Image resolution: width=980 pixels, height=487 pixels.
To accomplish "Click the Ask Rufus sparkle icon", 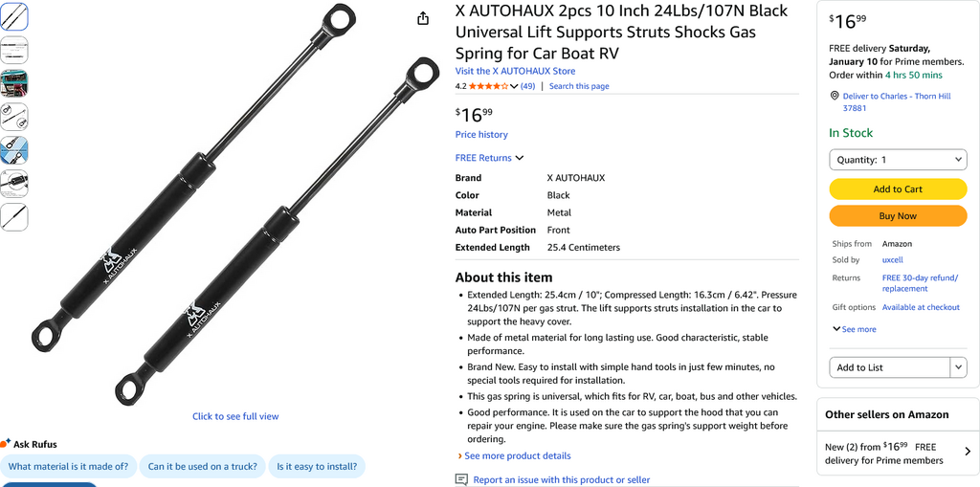I will pyautogui.click(x=6, y=444).
